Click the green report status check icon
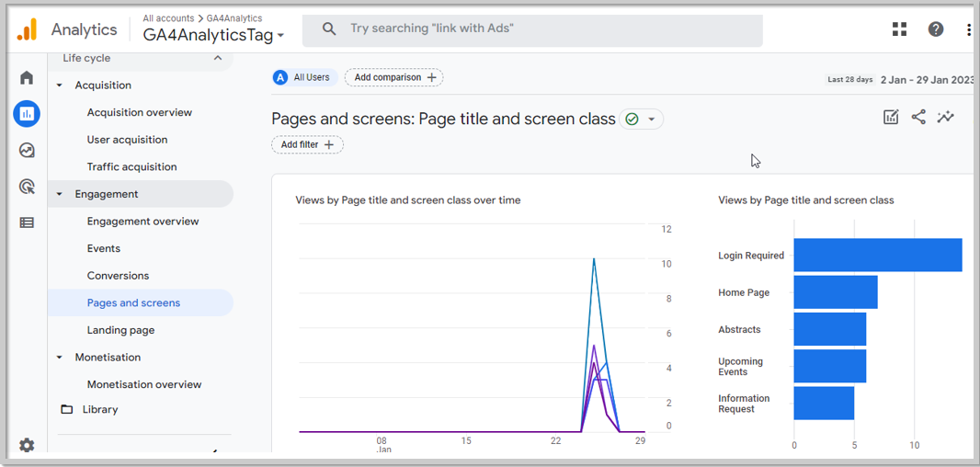 pos(632,119)
